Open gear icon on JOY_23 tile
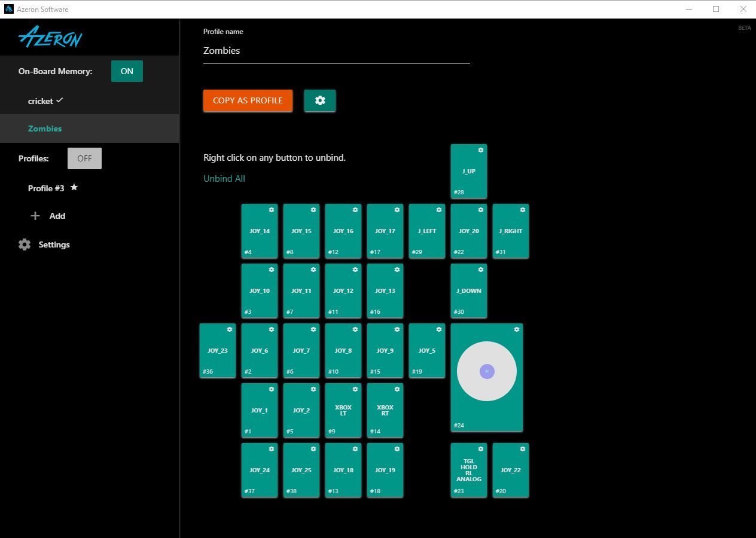Screen dimensions: 756x538 [229, 329]
